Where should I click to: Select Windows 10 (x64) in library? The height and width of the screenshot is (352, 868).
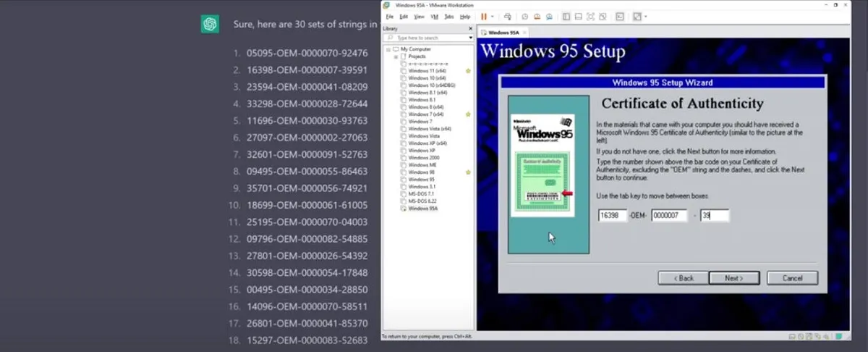(x=427, y=78)
